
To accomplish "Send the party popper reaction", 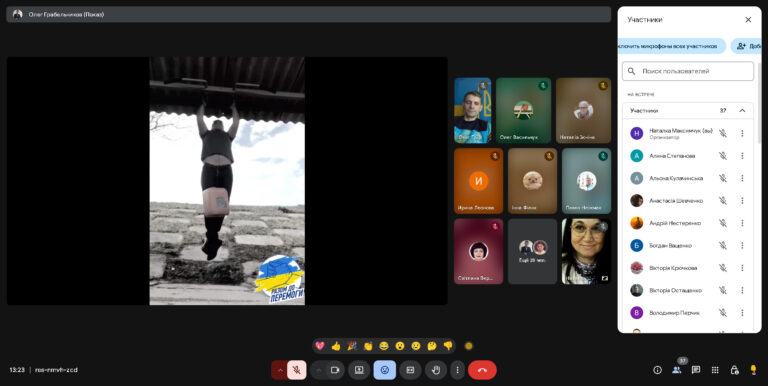I will [352, 346].
